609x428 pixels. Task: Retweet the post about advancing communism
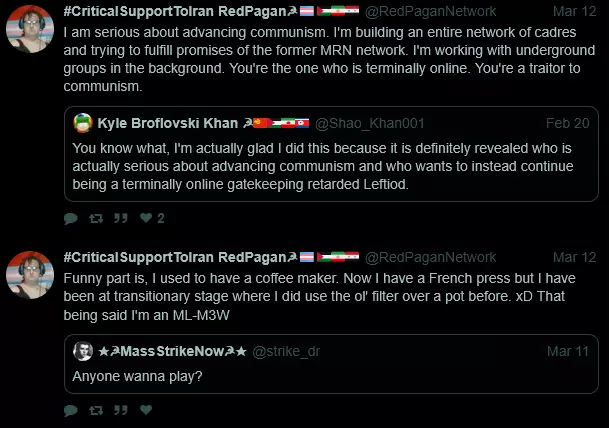click(96, 218)
